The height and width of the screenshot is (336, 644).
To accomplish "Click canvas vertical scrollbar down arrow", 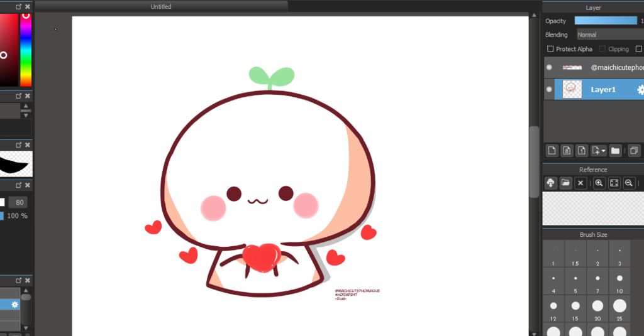I will pyautogui.click(x=534, y=333).
